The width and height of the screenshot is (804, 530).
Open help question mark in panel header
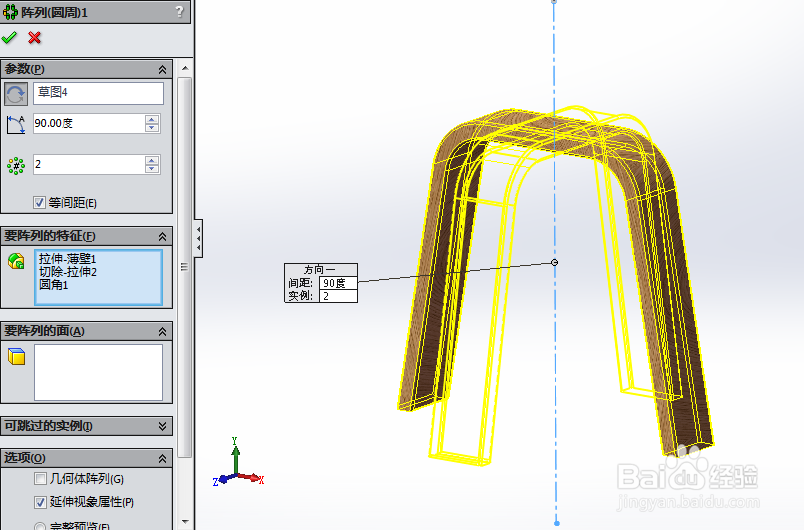[179, 11]
